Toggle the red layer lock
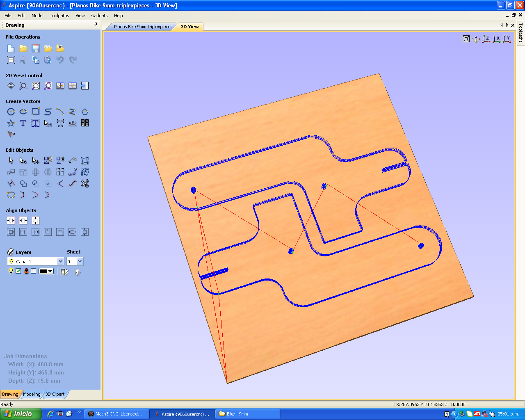Image resolution: width=525 pixels, height=420 pixels. pyautogui.click(x=26, y=271)
